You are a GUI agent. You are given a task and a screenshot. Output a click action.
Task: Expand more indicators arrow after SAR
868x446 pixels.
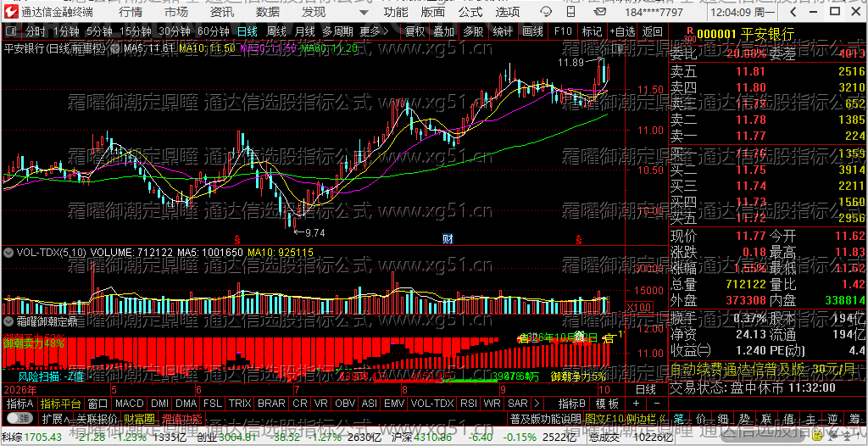(x=537, y=404)
